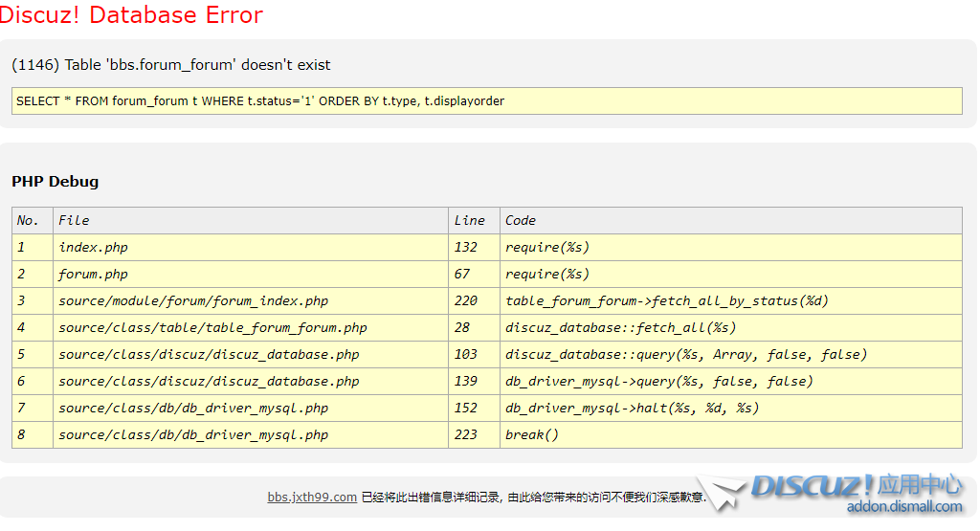Screen dimensions: 980x531
Task: Select the db_driver_mysql.php file cell in row 8
Action: [x=251, y=435]
